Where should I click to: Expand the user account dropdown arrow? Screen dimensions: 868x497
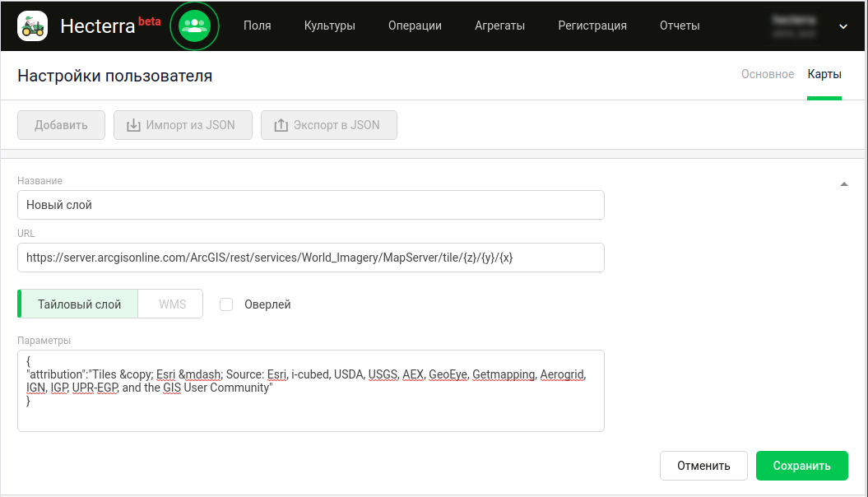(x=842, y=26)
